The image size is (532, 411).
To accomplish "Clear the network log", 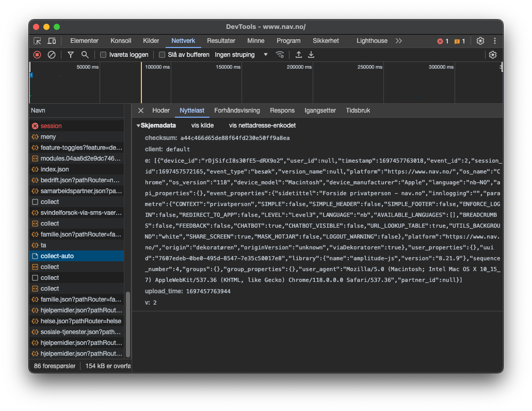I will point(52,55).
